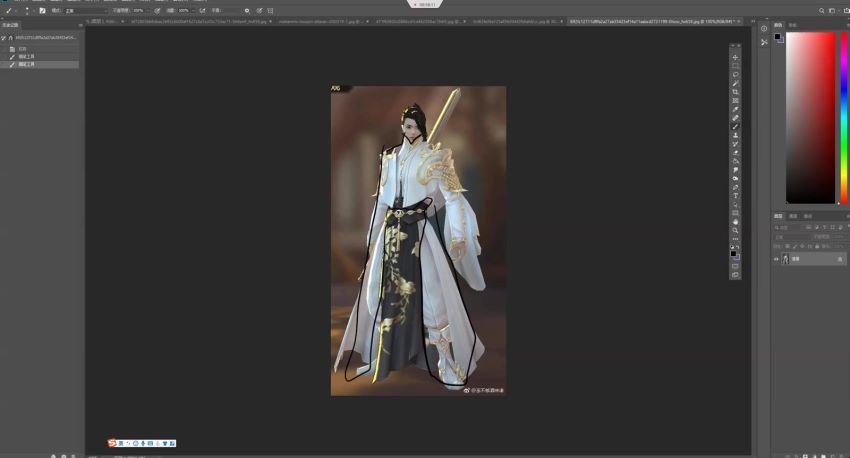Click the Sogou input method toolbar
Screen dimensions: 850x458
pyautogui.click(x=142, y=443)
